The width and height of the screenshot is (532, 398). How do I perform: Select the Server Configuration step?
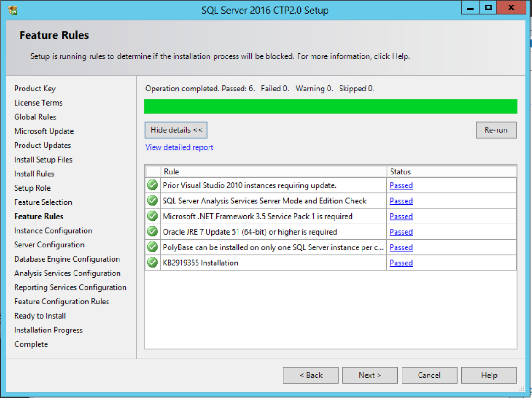(x=49, y=245)
